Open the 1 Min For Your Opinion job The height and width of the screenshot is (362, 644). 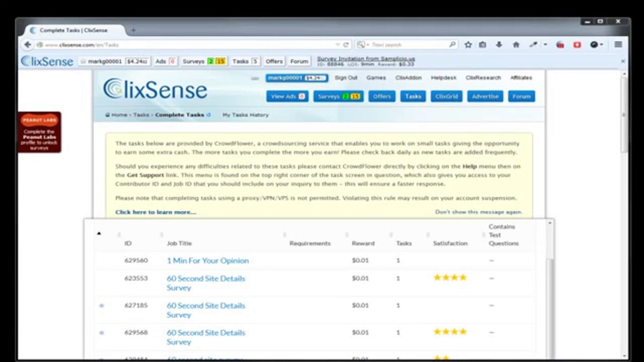208,260
